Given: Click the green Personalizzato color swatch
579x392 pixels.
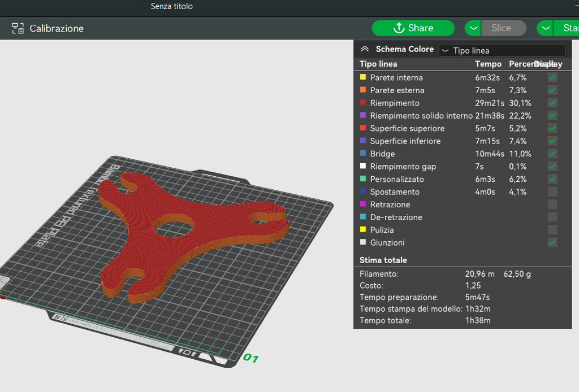Looking at the screenshot, I should (363, 178).
